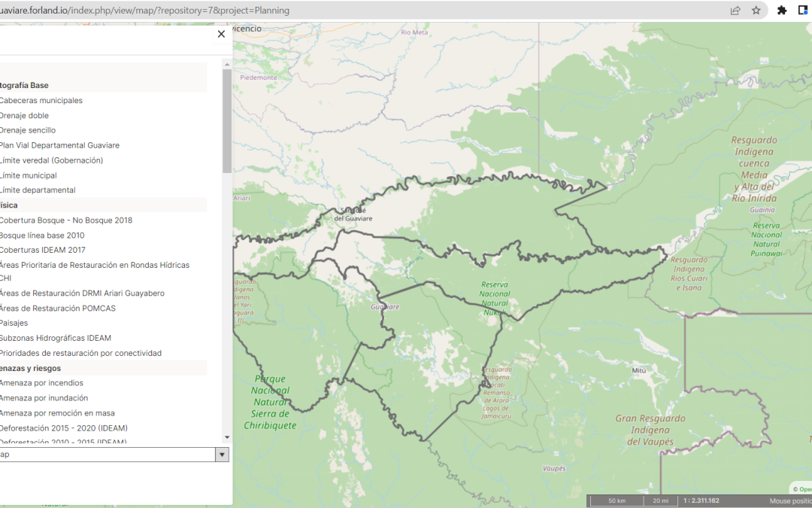812x508 pixels.
Task: Select the Cabeceras municipales layer
Action: click(x=41, y=101)
